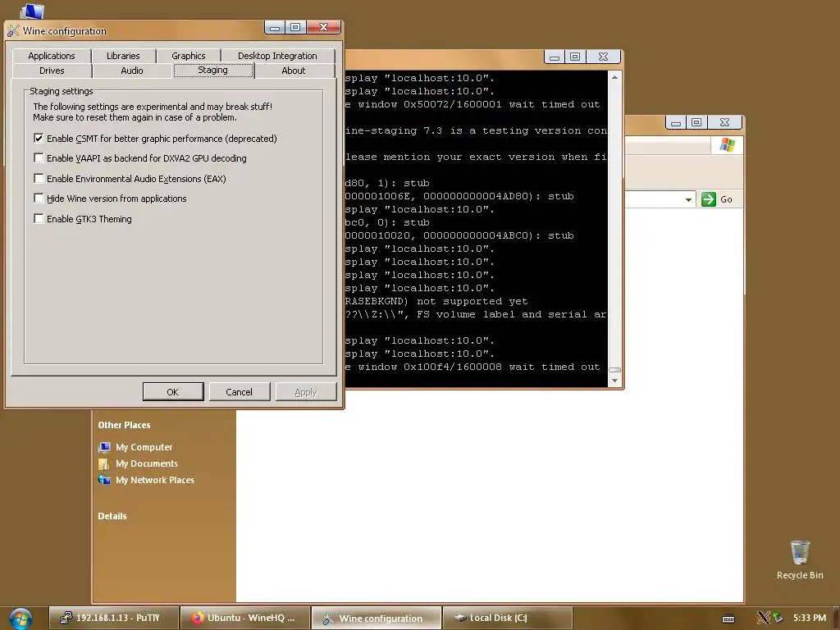Toggle Environmental Audio Extensions (EAX) checkbox
The image size is (840, 630).
(39, 178)
